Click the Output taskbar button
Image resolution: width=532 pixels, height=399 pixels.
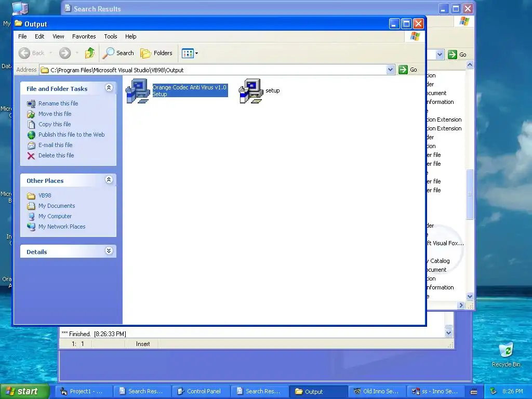318,391
